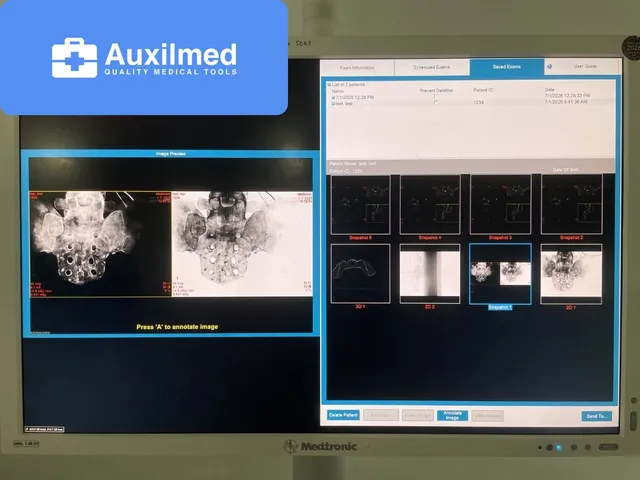
Task: Click the Delete Patient button
Action: tap(343, 415)
